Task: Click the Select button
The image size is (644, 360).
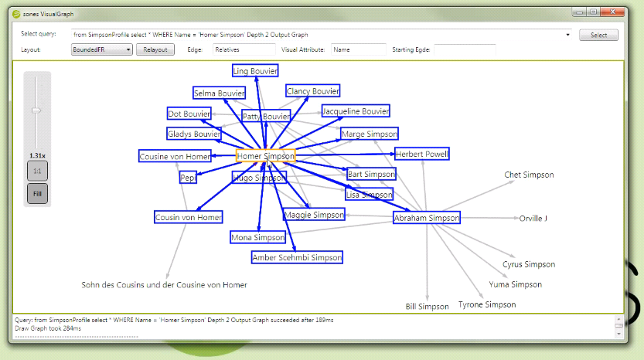Action: (x=598, y=35)
